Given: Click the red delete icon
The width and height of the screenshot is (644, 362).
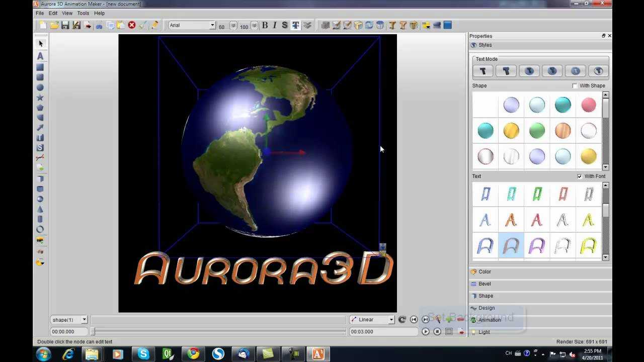Looking at the screenshot, I should [132, 25].
